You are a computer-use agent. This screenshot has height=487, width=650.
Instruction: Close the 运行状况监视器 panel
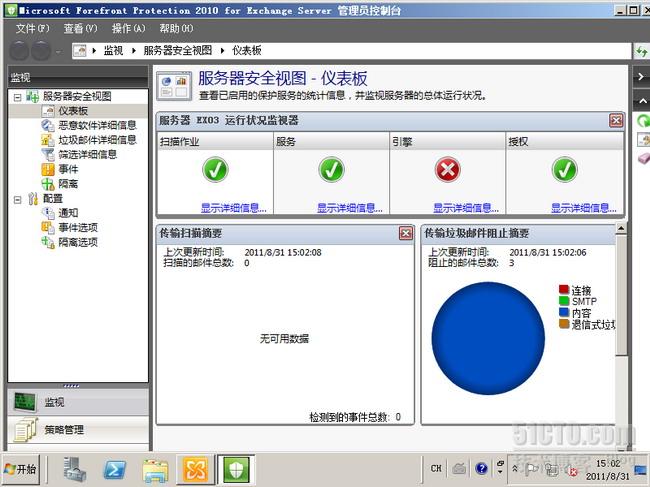click(x=616, y=121)
